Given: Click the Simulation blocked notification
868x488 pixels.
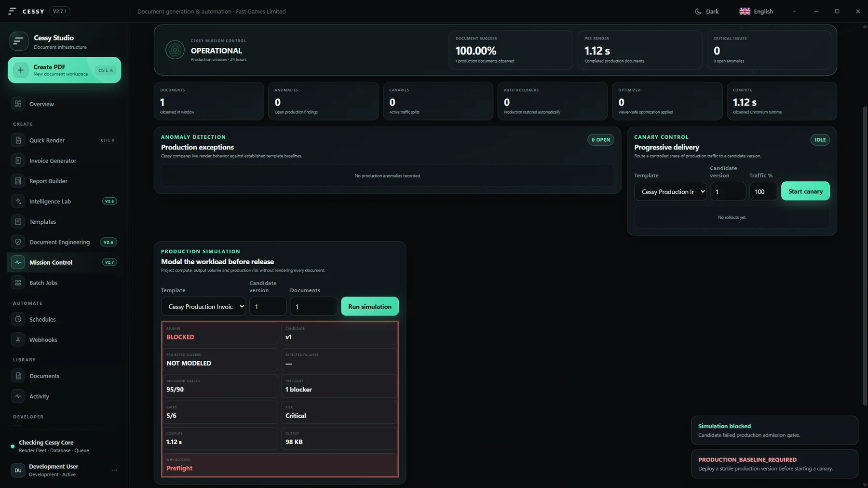Looking at the screenshot, I should [x=774, y=430].
